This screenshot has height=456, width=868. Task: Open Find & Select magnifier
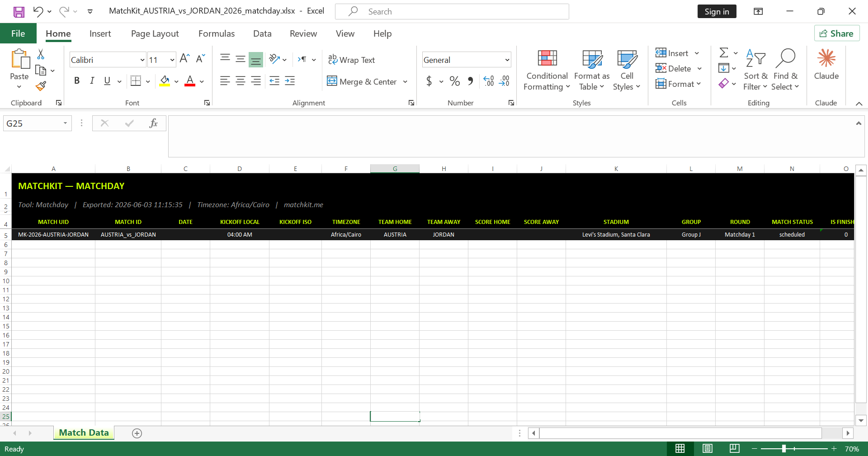tap(785, 70)
